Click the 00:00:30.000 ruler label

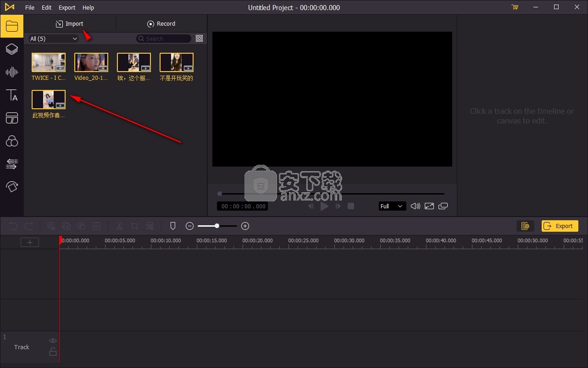pyautogui.click(x=349, y=240)
